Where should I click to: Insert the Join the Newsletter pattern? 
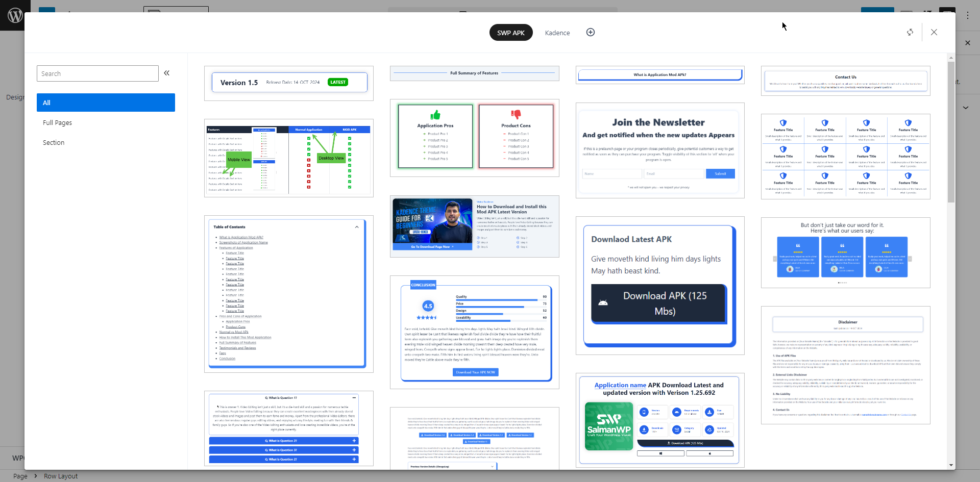pyautogui.click(x=660, y=150)
